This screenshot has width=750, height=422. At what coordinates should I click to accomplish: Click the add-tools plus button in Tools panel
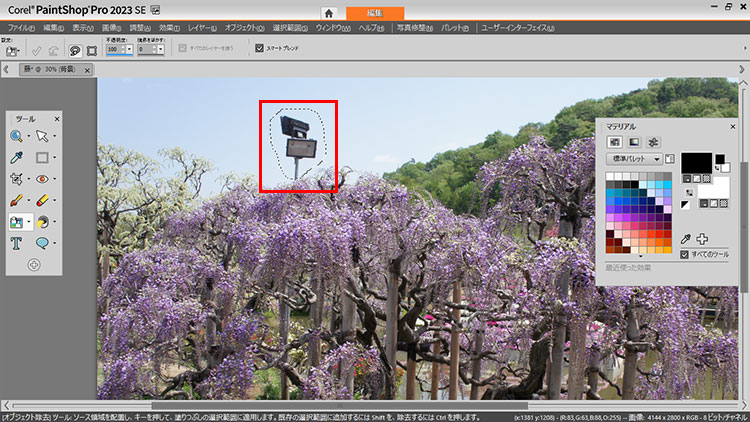coord(33,265)
